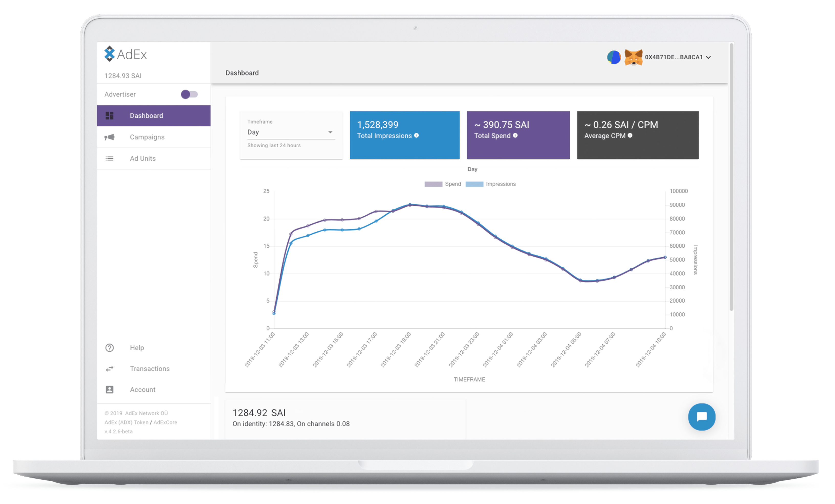Click the 1284.93 SAI sidebar balance

(123, 76)
